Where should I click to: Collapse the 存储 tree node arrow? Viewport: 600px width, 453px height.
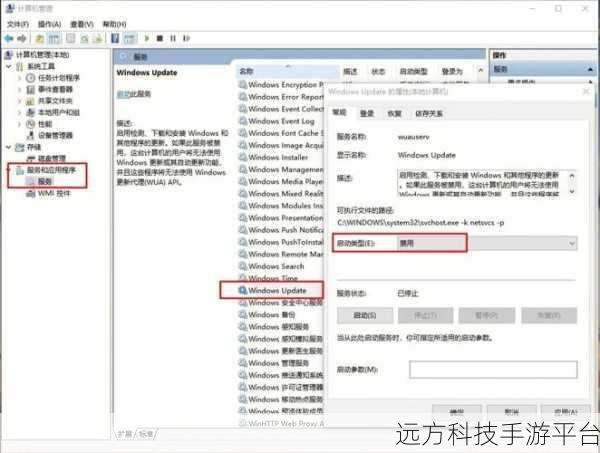click(x=9, y=147)
